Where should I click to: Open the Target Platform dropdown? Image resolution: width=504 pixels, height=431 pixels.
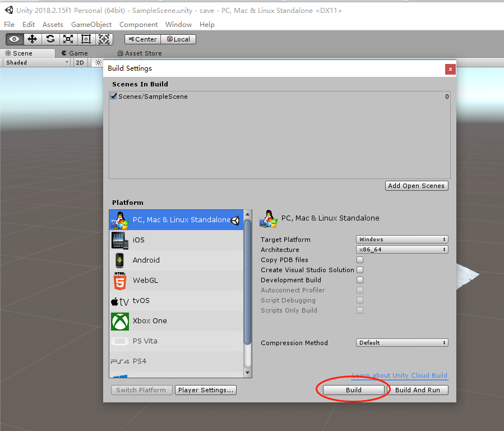coord(402,239)
